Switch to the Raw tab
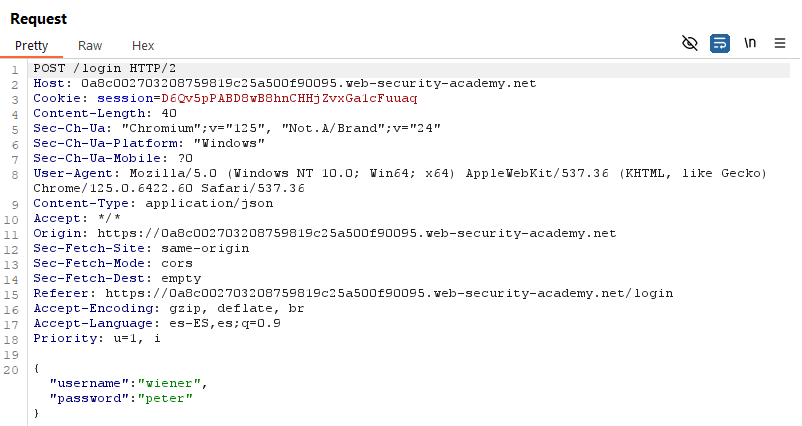 [x=90, y=46]
